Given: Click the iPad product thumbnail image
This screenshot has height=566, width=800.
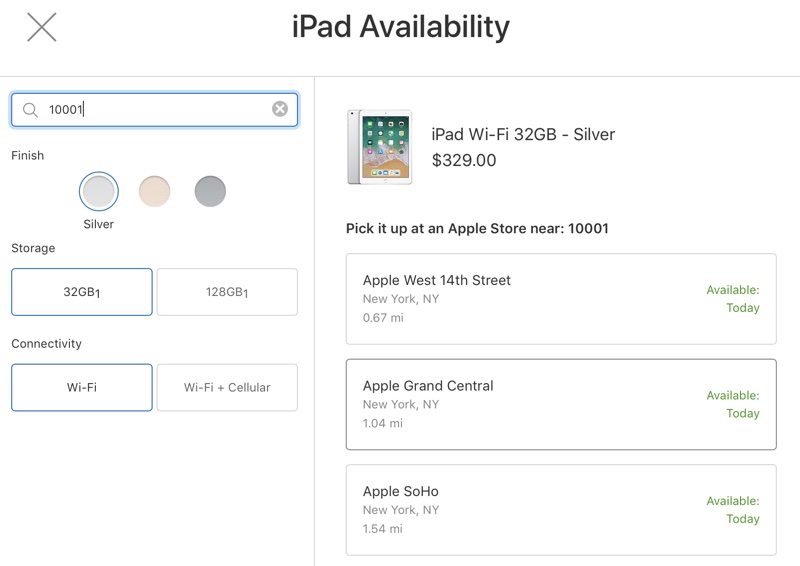Looking at the screenshot, I should [379, 147].
